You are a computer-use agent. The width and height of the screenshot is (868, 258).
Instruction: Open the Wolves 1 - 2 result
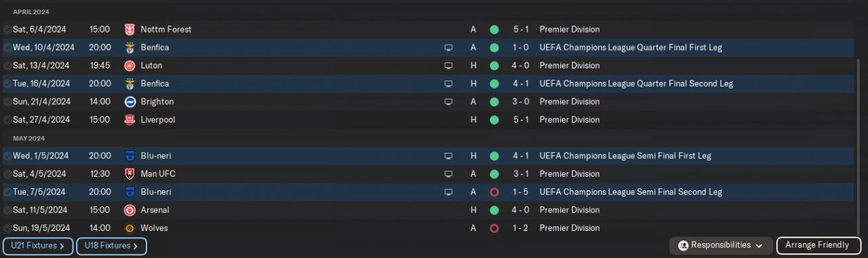(x=521, y=228)
